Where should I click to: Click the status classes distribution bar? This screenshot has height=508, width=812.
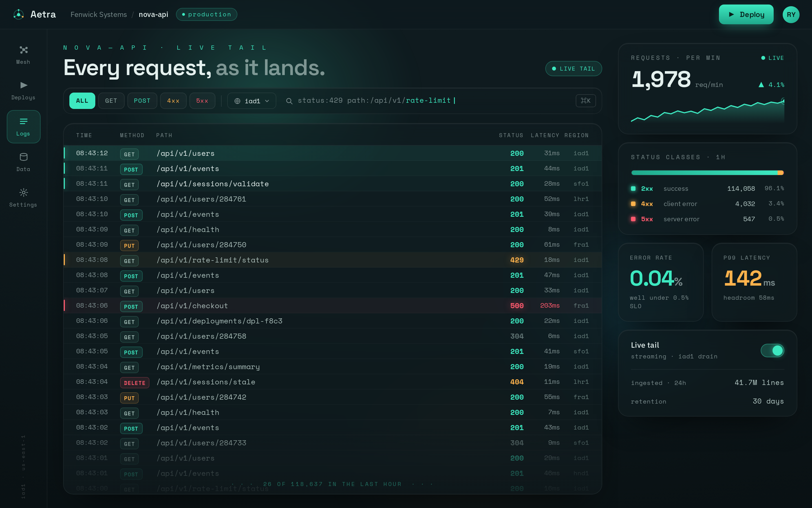point(707,173)
